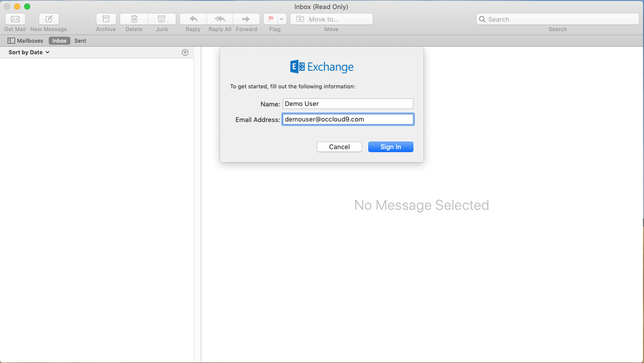Click the toolbar Search field

558,19
